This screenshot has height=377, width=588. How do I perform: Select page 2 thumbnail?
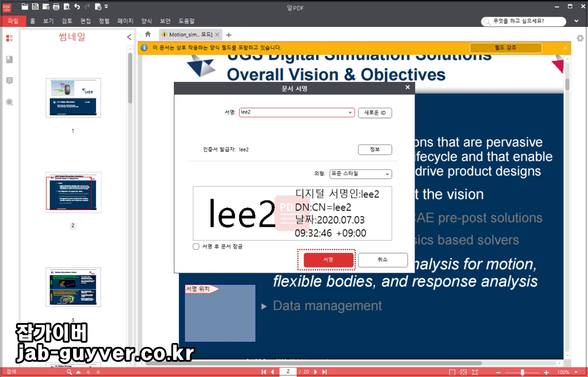(x=73, y=193)
